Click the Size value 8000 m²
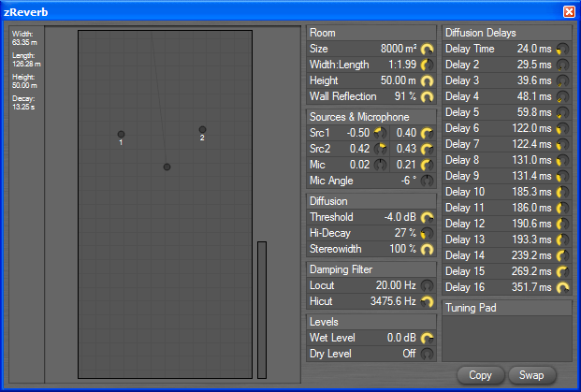The height and width of the screenshot is (392, 581). pos(399,49)
